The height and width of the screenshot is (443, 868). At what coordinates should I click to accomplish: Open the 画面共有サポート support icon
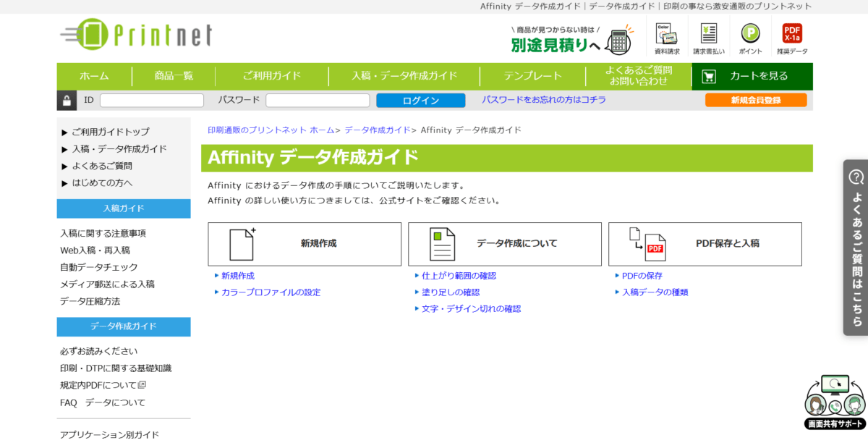pyautogui.click(x=835, y=402)
